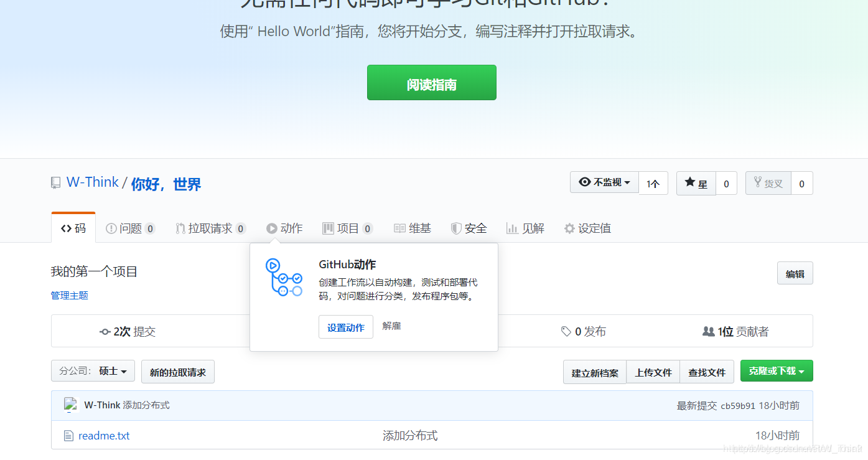Image resolution: width=868 pixels, height=460 pixels.
Task: Click 添加分布式 message in readme.txt row
Action: coord(410,436)
